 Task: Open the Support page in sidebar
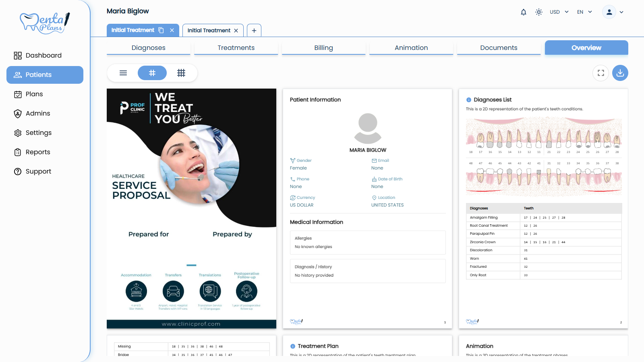coord(38,172)
